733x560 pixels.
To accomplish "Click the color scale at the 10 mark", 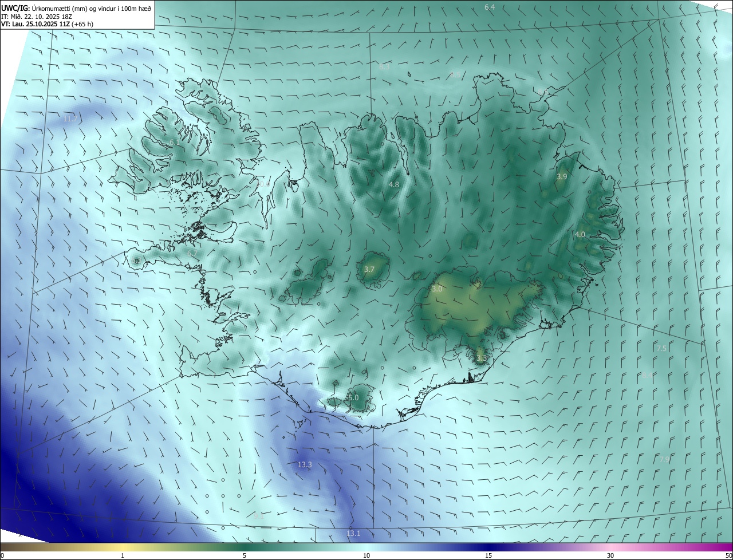I will click(x=366, y=547).
